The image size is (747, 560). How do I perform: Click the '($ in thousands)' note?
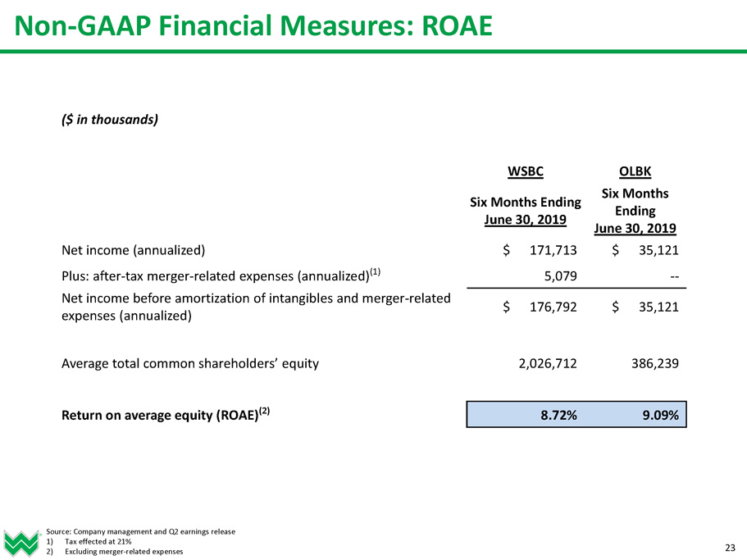pyautogui.click(x=110, y=120)
